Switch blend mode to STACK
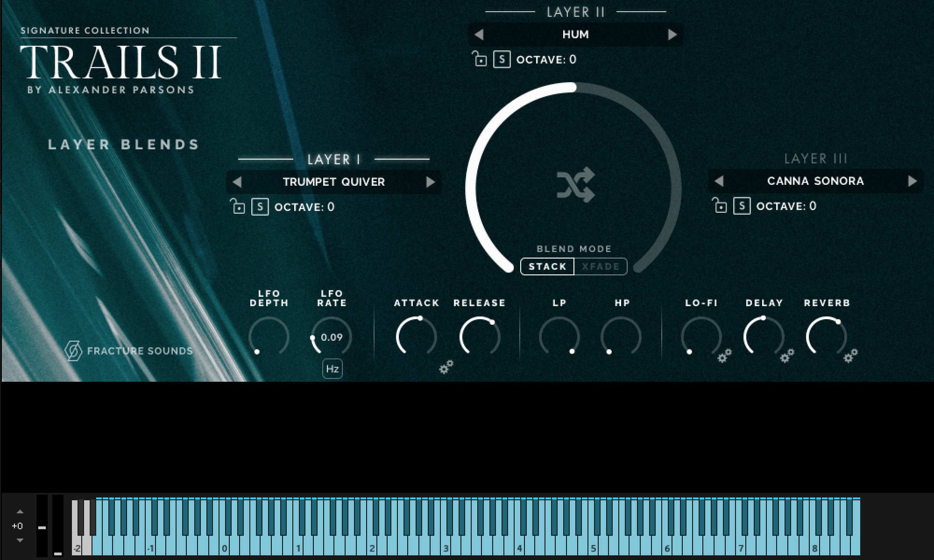The width and height of the screenshot is (934, 560). click(x=547, y=266)
